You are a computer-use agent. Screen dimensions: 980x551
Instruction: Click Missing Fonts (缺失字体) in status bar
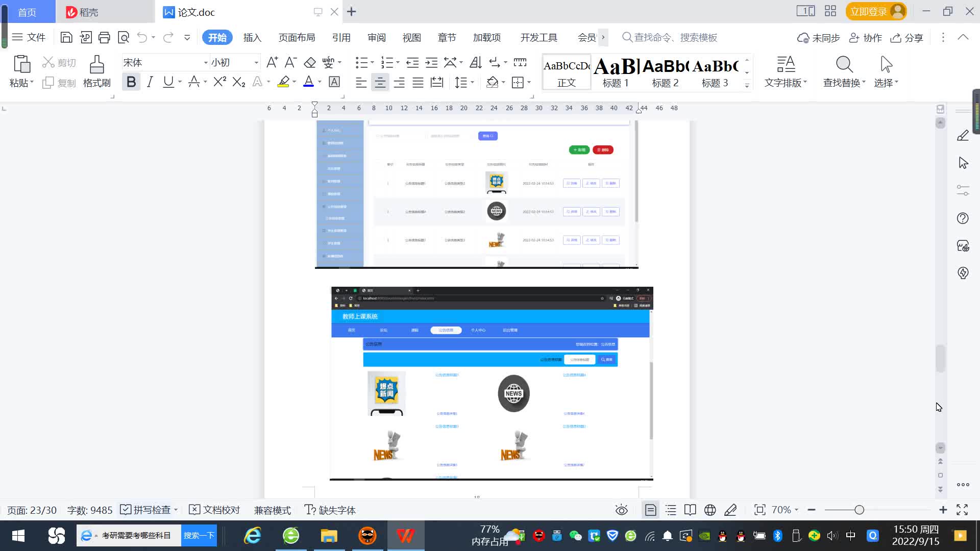[330, 510]
